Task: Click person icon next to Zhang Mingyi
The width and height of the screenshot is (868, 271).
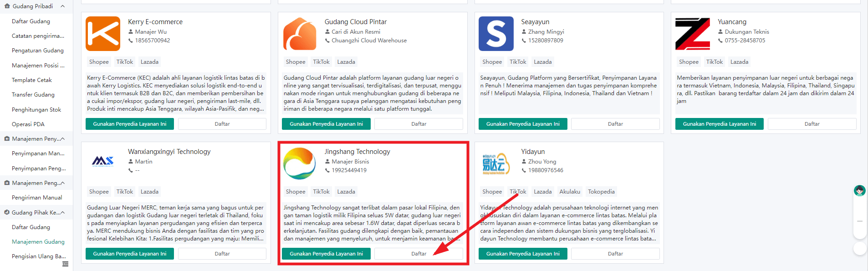Action: point(524,32)
